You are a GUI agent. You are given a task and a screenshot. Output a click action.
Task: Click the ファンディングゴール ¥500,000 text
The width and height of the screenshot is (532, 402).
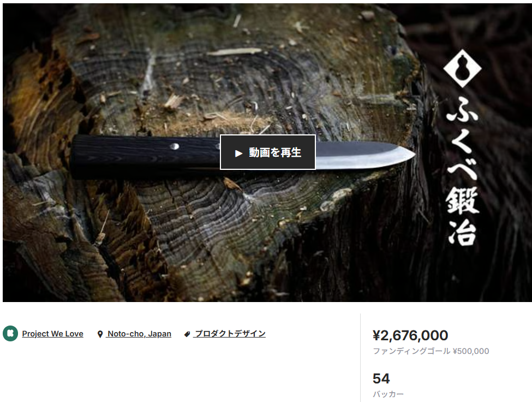click(431, 351)
